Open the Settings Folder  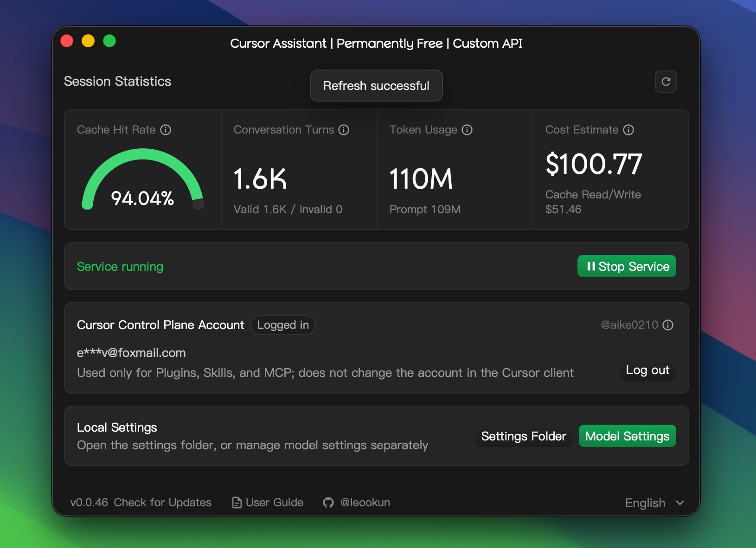[x=524, y=436]
